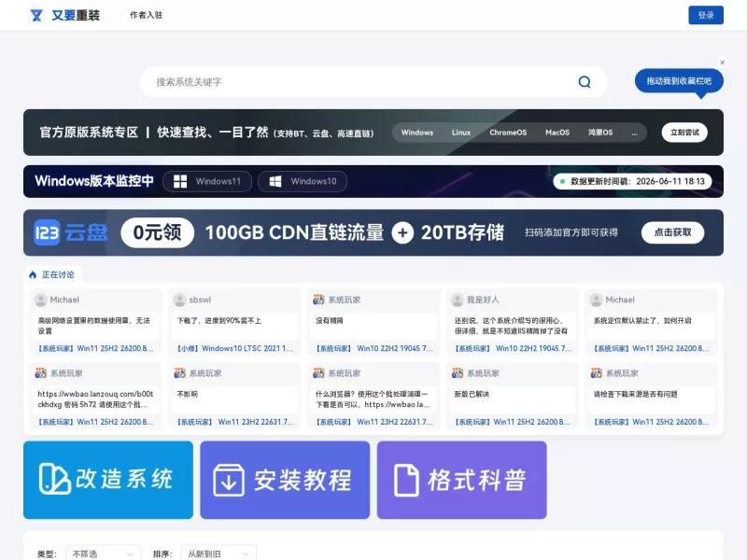Click sbswl's avatar icon
The height and width of the screenshot is (560, 747).
tap(179, 300)
